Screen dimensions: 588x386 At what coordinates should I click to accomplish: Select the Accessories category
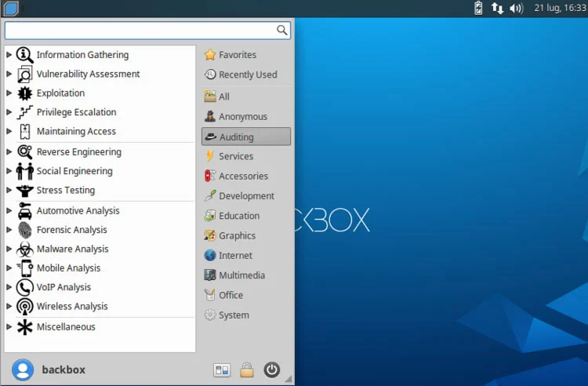click(246, 176)
